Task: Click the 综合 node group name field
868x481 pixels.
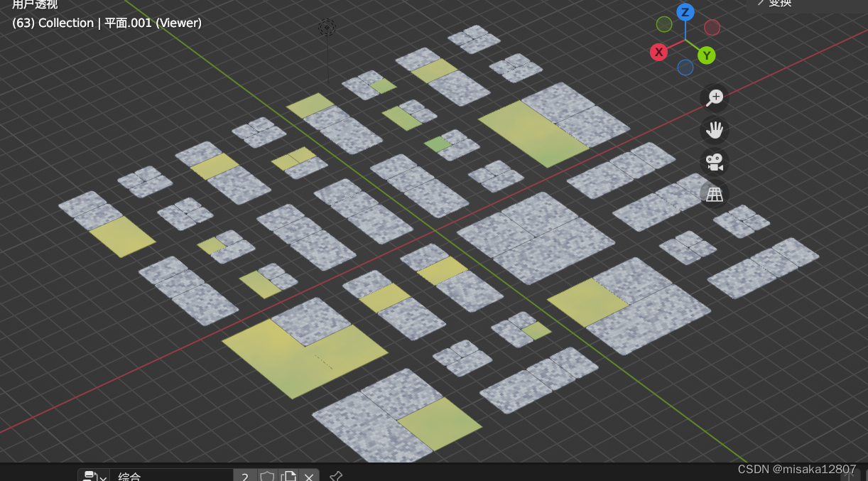Action: pyautogui.click(x=172, y=476)
